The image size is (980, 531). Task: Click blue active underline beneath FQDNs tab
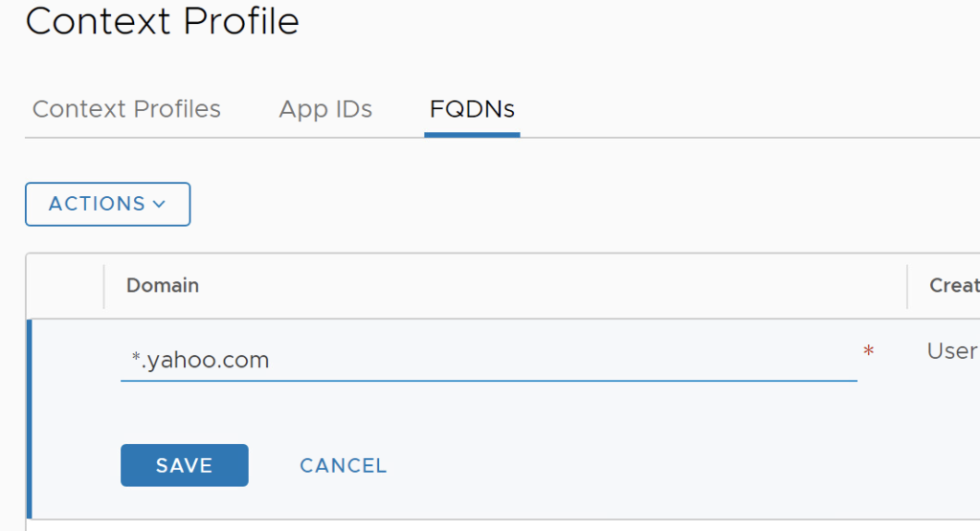(x=472, y=135)
